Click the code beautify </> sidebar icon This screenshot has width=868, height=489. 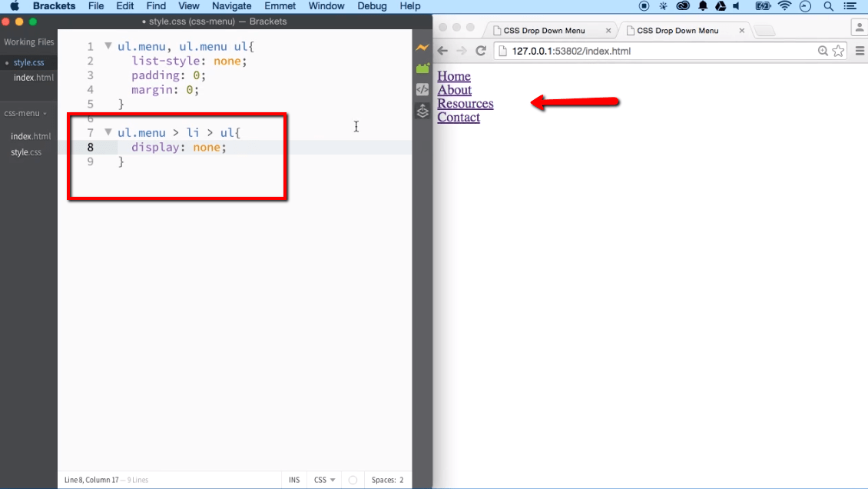[x=422, y=89]
